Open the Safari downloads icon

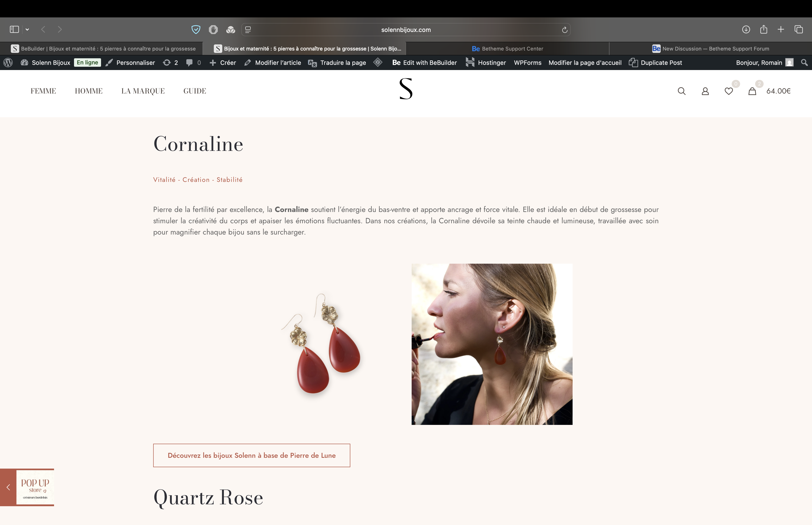pyautogui.click(x=746, y=29)
